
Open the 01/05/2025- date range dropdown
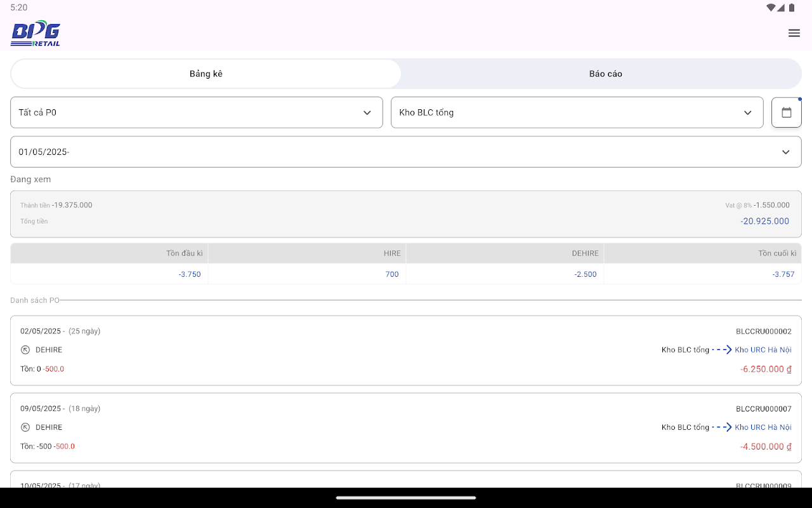click(406, 152)
